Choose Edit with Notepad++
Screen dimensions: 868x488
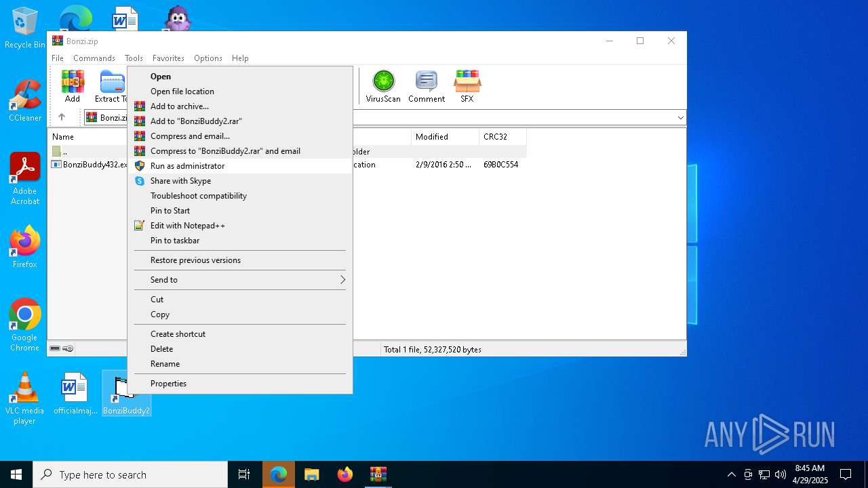coord(240,226)
